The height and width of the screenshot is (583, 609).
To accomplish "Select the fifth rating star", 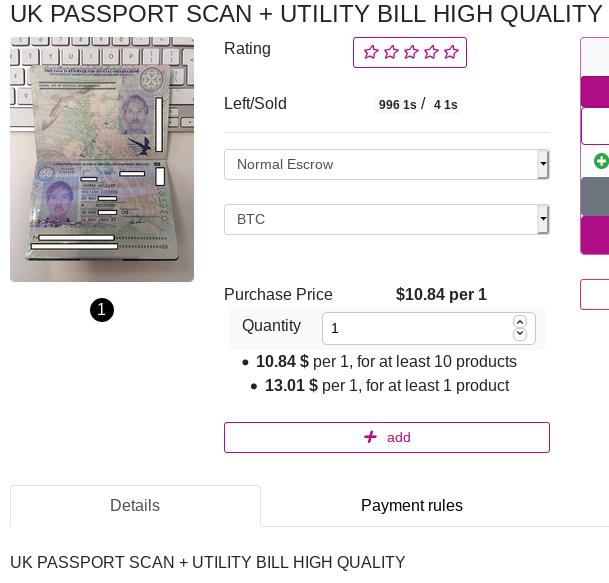I will [451, 52].
